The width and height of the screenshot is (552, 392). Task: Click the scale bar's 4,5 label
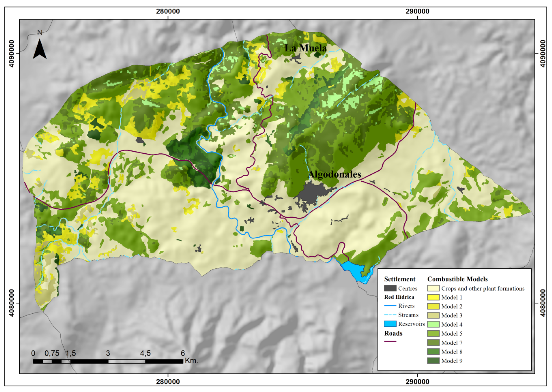145,353
